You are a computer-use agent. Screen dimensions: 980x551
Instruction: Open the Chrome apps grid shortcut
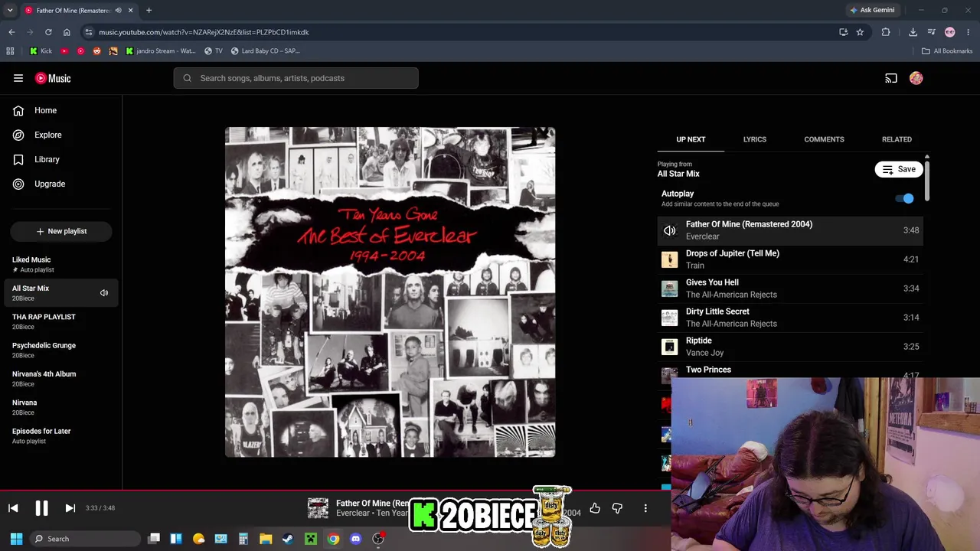click(x=10, y=51)
